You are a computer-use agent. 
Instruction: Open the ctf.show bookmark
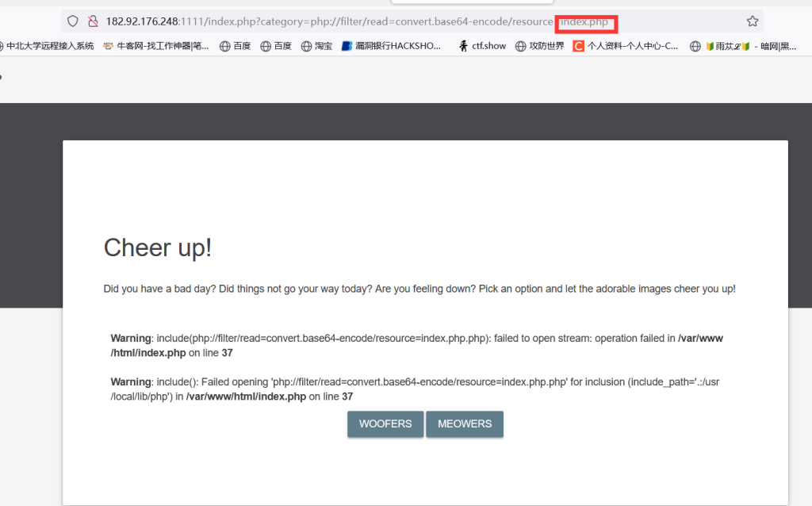click(x=482, y=46)
